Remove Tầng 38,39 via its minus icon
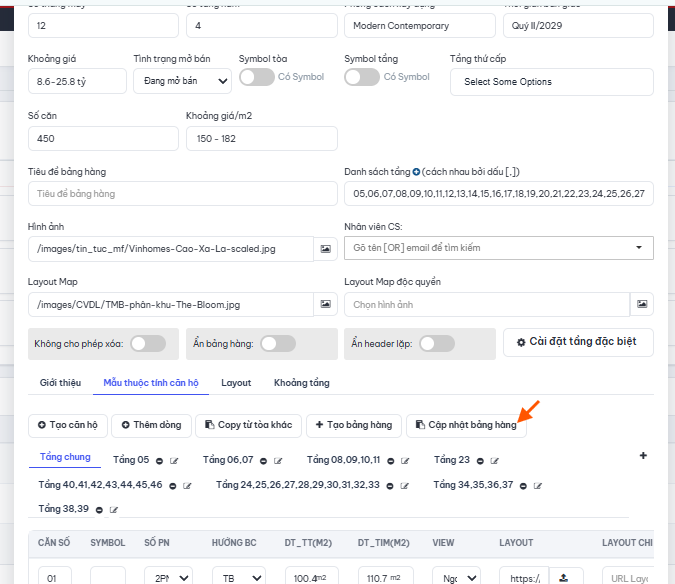The height and width of the screenshot is (584, 675). (x=99, y=510)
